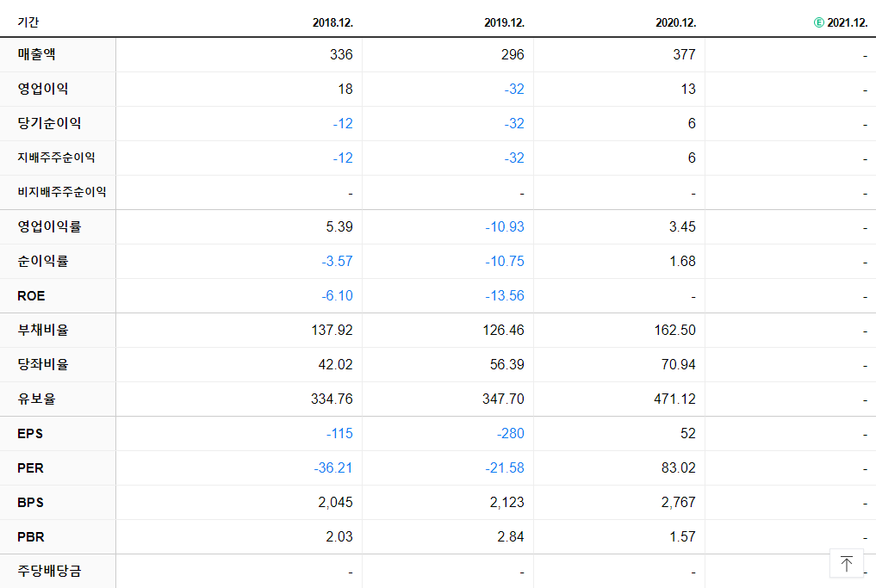Click the 순이익률 value 1.68
This screenshot has height=588, width=876.
[x=682, y=262]
